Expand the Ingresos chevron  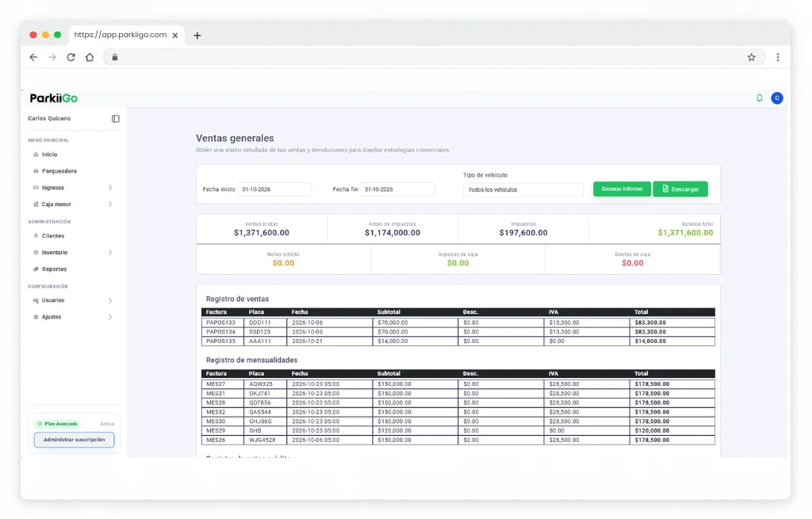coord(109,188)
